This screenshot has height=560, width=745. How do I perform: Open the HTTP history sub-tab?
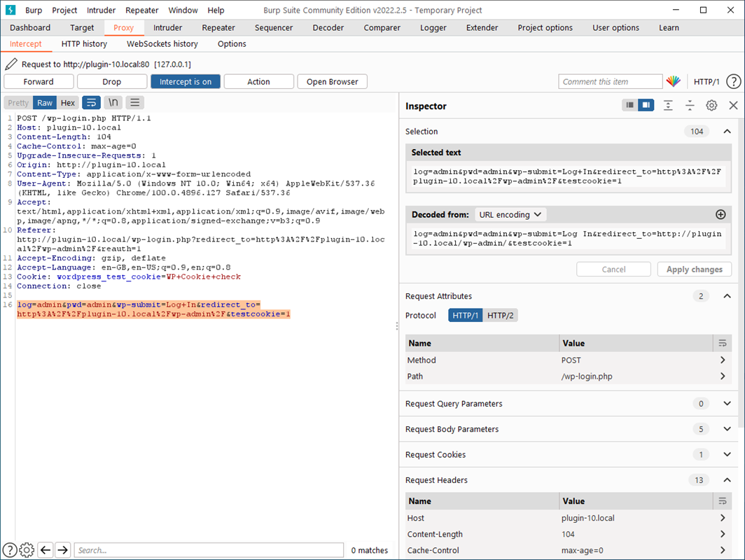click(x=84, y=43)
